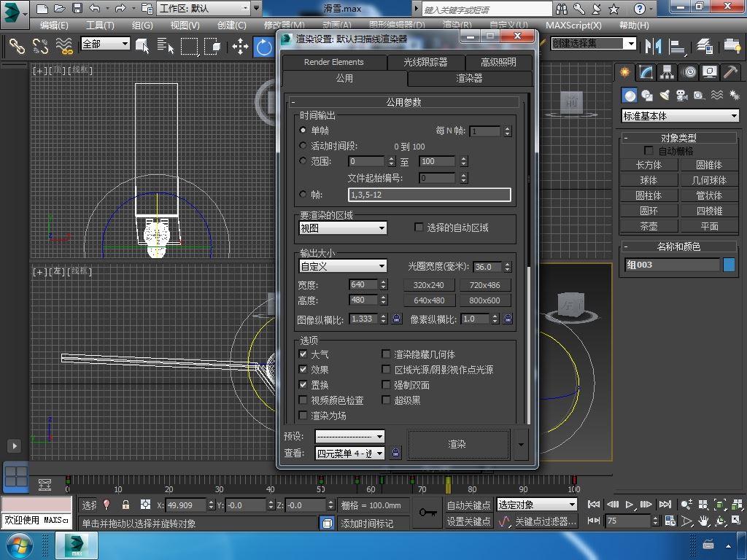747x560 pixels.
Task: Open the Hierarchy panel icon
Action: pyautogui.click(x=667, y=72)
